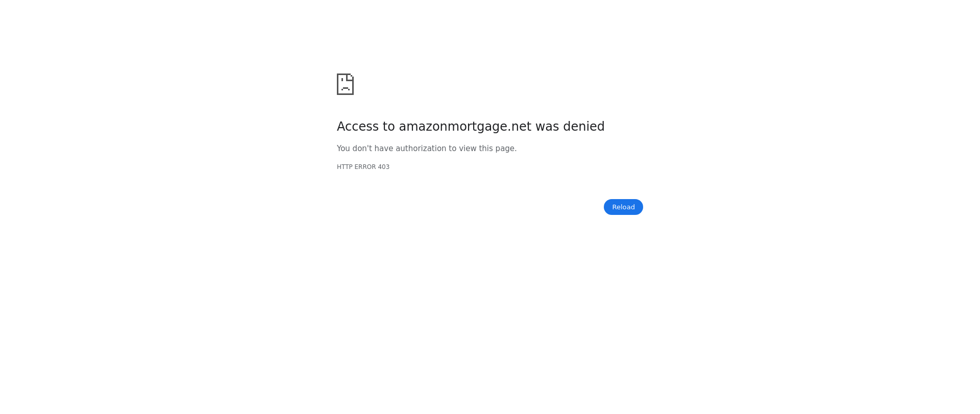
Task: Click the '403' error code number
Action: (x=383, y=167)
